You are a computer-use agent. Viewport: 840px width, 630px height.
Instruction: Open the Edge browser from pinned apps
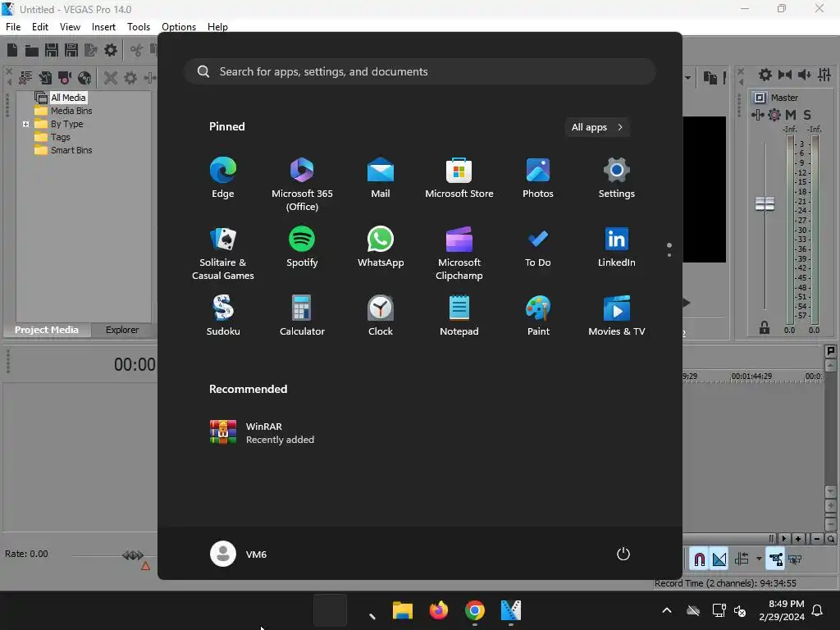(x=223, y=178)
